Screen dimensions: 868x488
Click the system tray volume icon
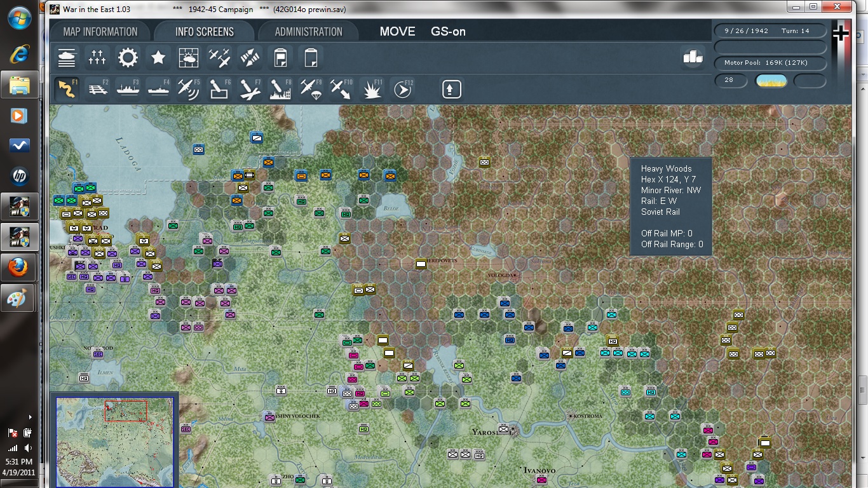(27, 448)
